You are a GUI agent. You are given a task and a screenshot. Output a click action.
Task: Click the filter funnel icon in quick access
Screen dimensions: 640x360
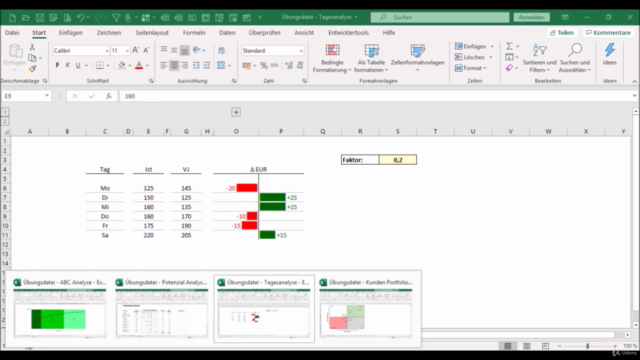(116, 18)
